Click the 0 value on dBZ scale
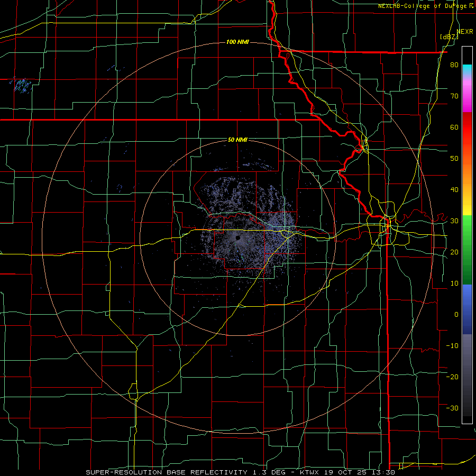The width and height of the screenshot is (476, 476). 456,315
